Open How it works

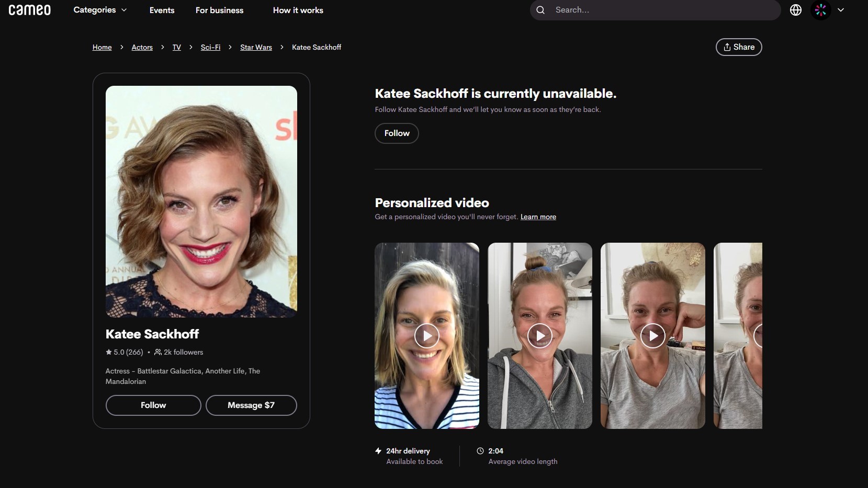click(298, 10)
